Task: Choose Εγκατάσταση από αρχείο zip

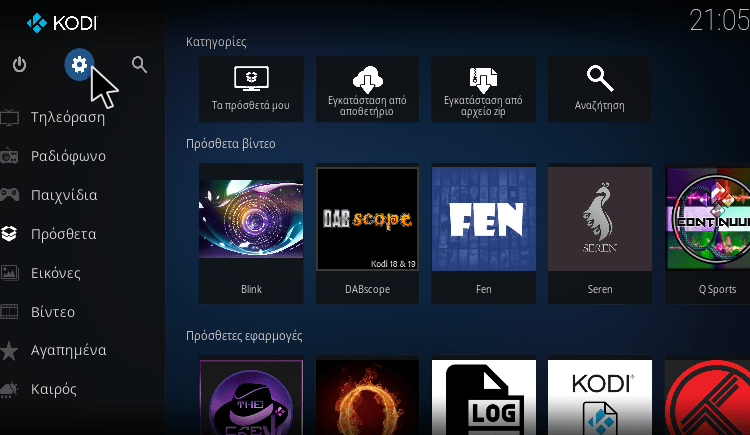Action: [x=484, y=89]
